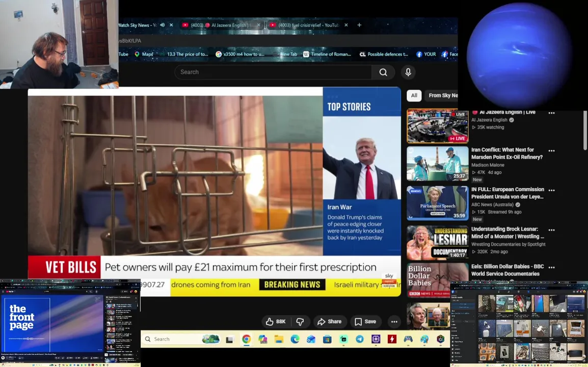Viewport: 588px width, 367px height.
Task: Open Microsoft Edge from the taskbar
Action: (x=295, y=339)
